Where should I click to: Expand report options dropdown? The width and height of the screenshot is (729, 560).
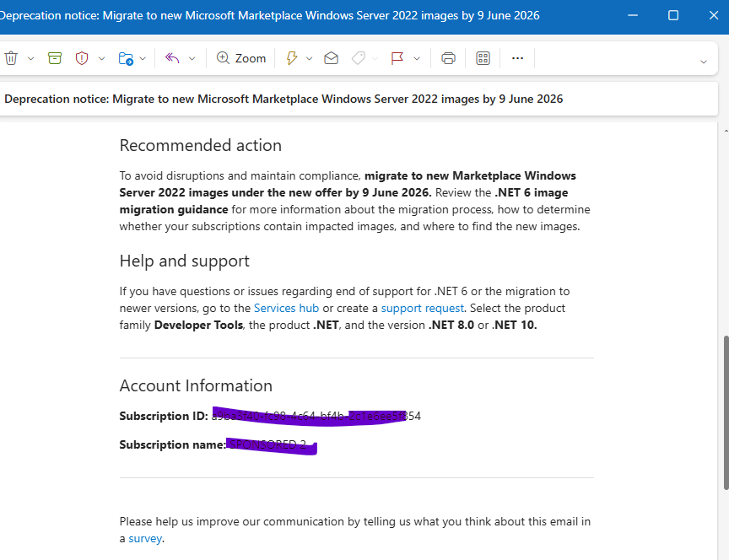(x=101, y=58)
